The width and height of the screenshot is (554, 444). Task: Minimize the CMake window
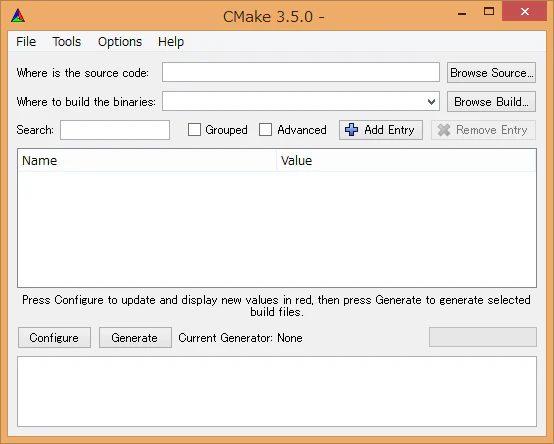click(462, 13)
